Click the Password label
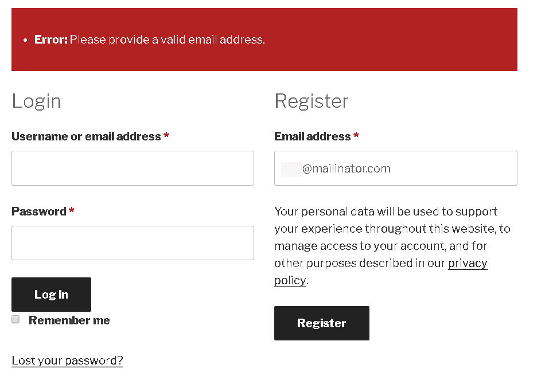The height and width of the screenshot is (392, 549). pyautogui.click(x=39, y=211)
